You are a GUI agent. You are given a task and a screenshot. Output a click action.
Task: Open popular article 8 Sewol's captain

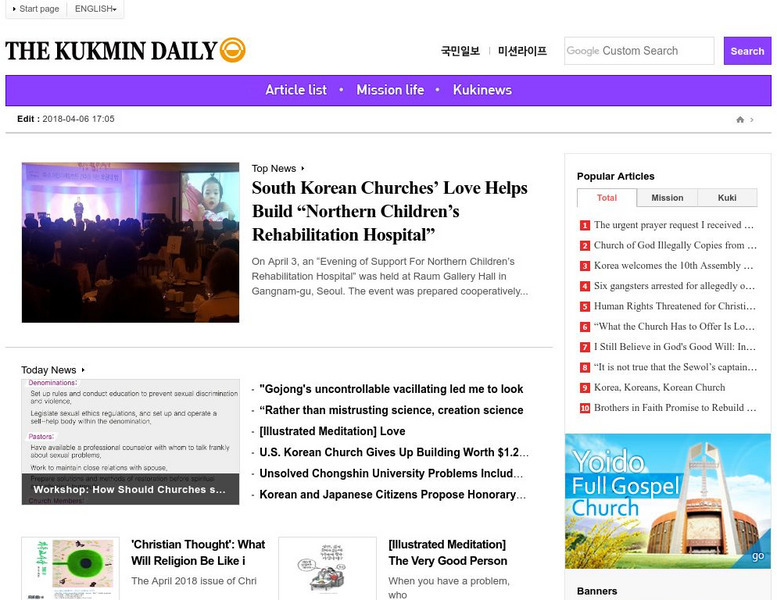point(675,367)
